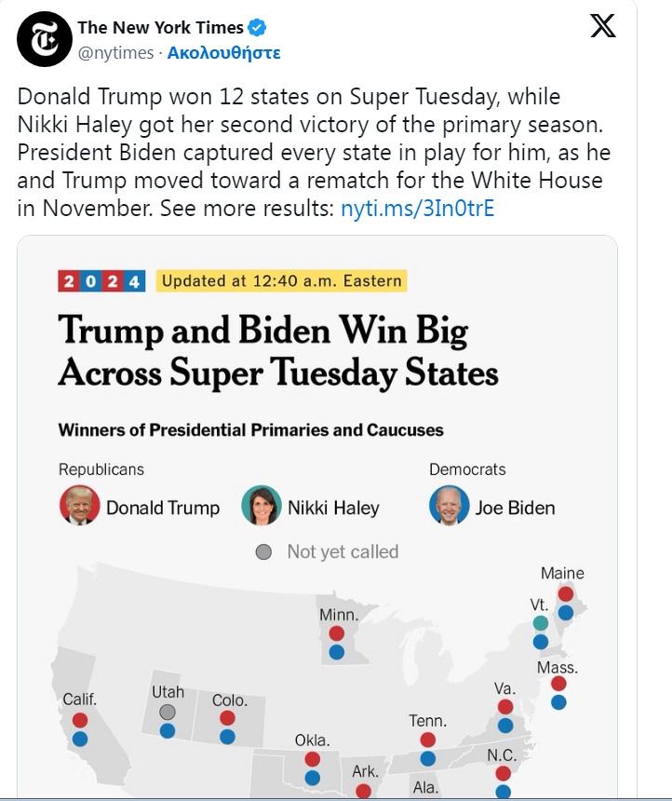Click the blue dot under Mass.

[x=558, y=702]
